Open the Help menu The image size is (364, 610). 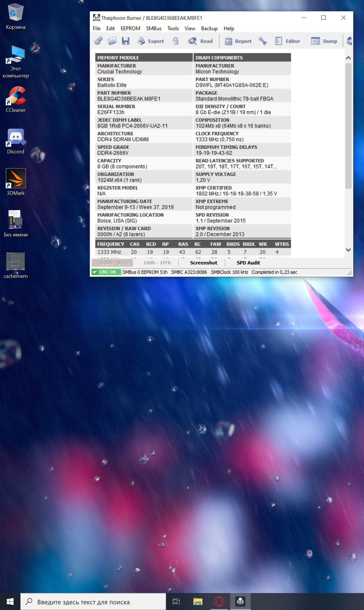[x=229, y=29]
